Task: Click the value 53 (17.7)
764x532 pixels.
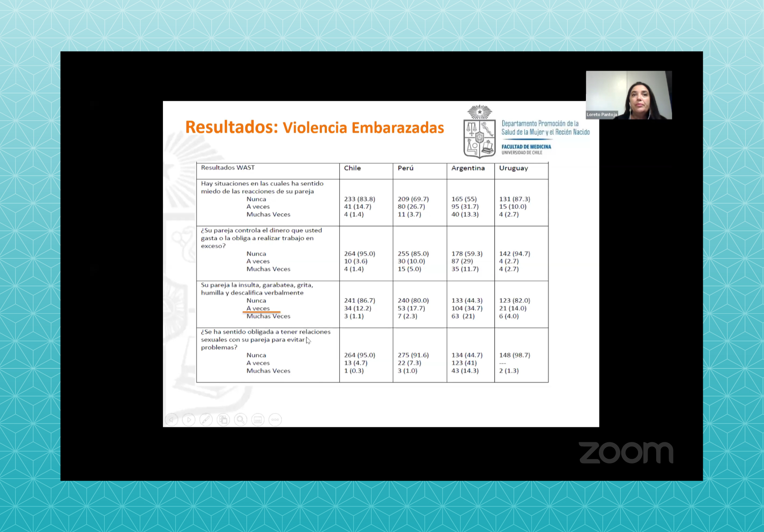Action: click(411, 308)
